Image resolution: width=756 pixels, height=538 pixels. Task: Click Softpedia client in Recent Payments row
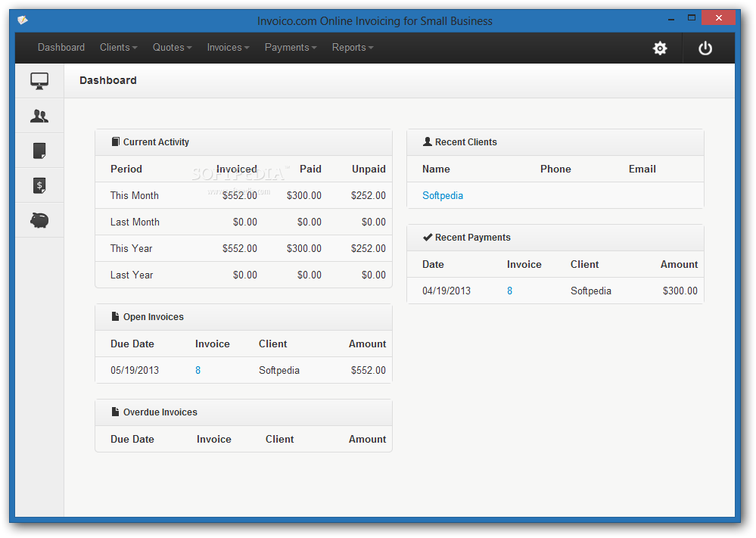(590, 291)
